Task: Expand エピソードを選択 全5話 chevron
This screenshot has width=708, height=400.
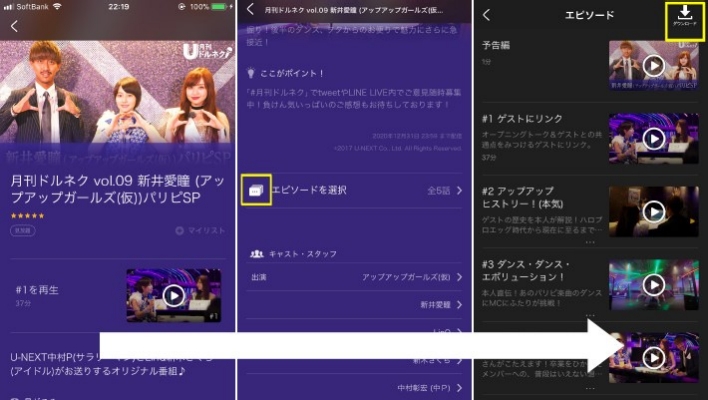Action: click(459, 191)
